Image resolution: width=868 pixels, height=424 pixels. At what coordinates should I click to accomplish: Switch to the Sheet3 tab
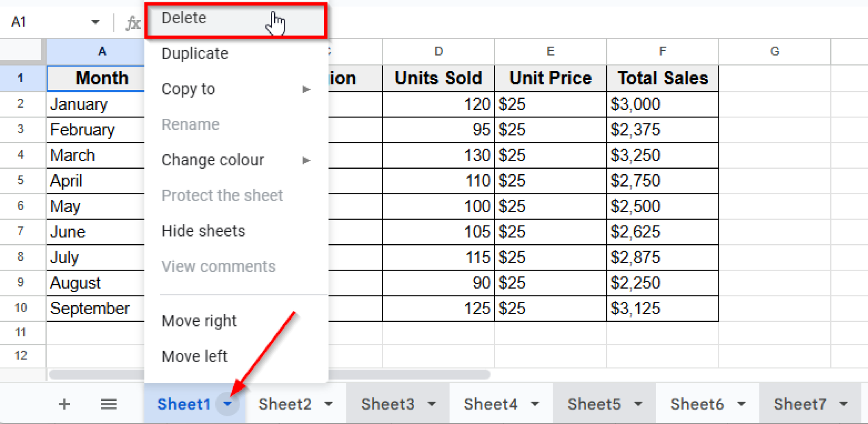pos(388,404)
